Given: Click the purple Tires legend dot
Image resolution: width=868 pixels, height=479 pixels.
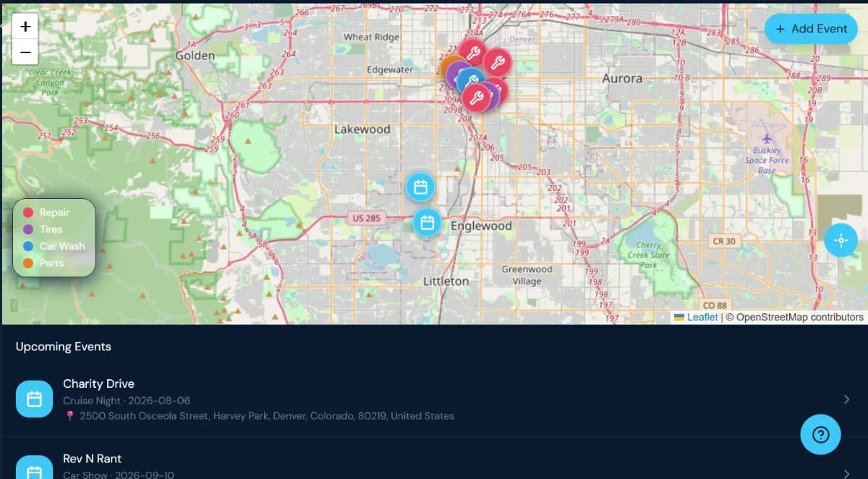Looking at the screenshot, I should [28, 229].
